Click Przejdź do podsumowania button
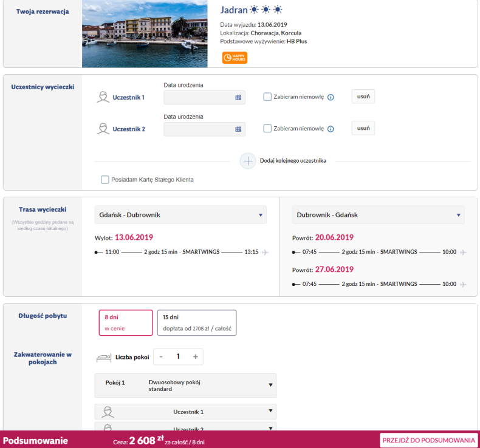Image resolution: width=480 pixels, height=448 pixels. [x=428, y=440]
